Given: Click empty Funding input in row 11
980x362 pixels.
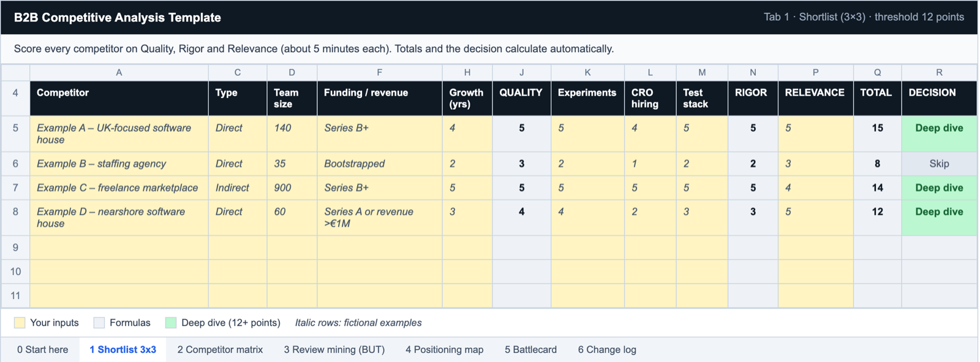Looking at the screenshot, I should pos(380,295).
